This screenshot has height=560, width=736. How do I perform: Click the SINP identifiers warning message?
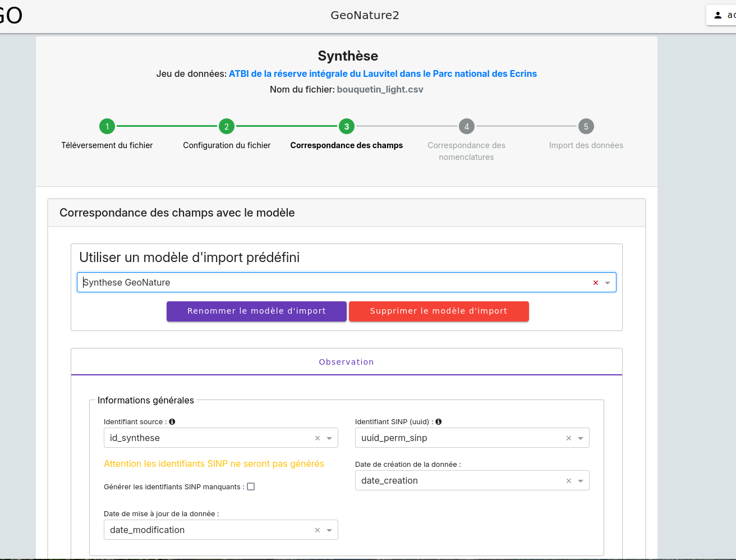point(214,463)
